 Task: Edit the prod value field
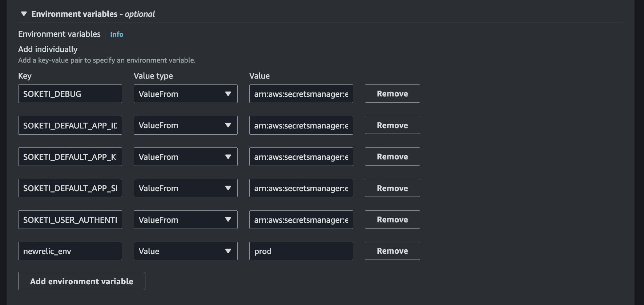point(301,251)
